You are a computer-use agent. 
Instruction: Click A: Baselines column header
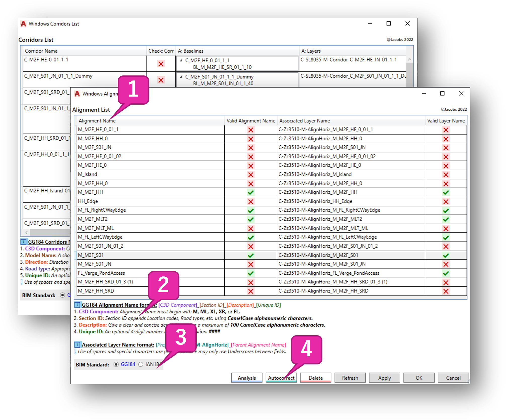pos(237,51)
